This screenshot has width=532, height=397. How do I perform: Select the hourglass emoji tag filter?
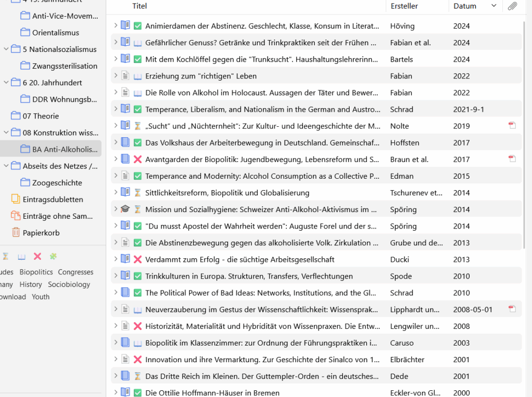(6, 256)
